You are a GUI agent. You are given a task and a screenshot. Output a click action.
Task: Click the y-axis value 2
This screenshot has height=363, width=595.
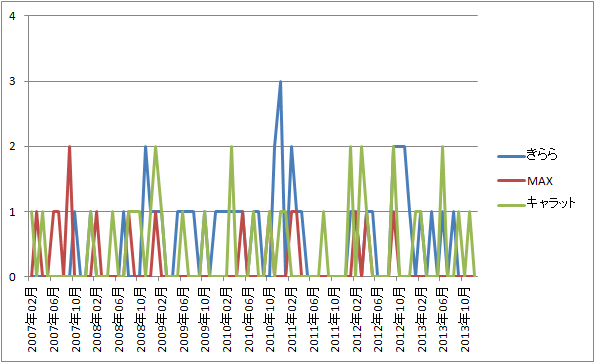pyautogui.click(x=13, y=147)
